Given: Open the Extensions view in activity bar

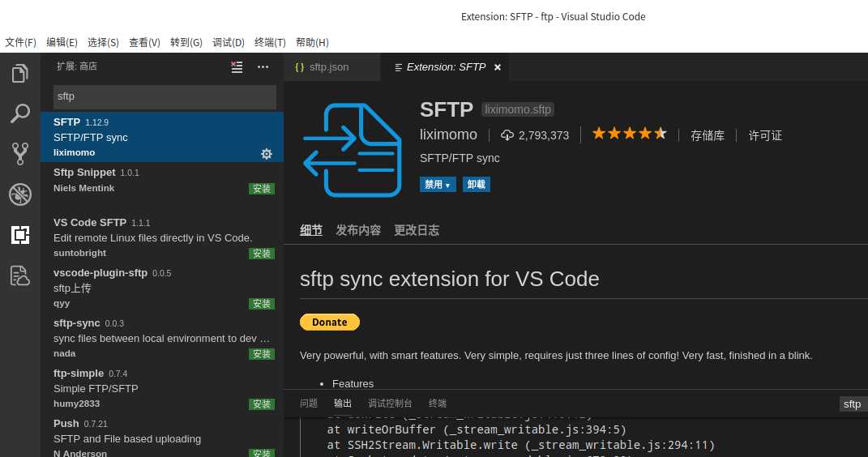Looking at the screenshot, I should [x=20, y=235].
